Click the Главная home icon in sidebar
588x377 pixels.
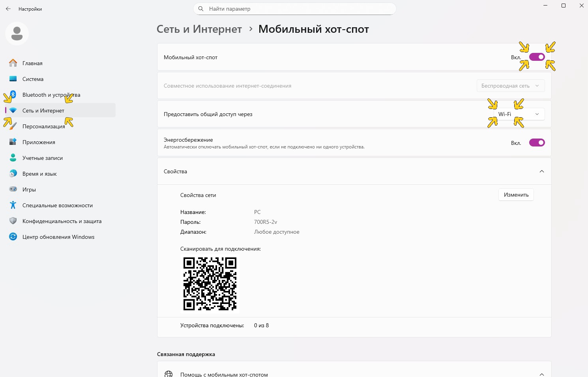[x=13, y=63]
